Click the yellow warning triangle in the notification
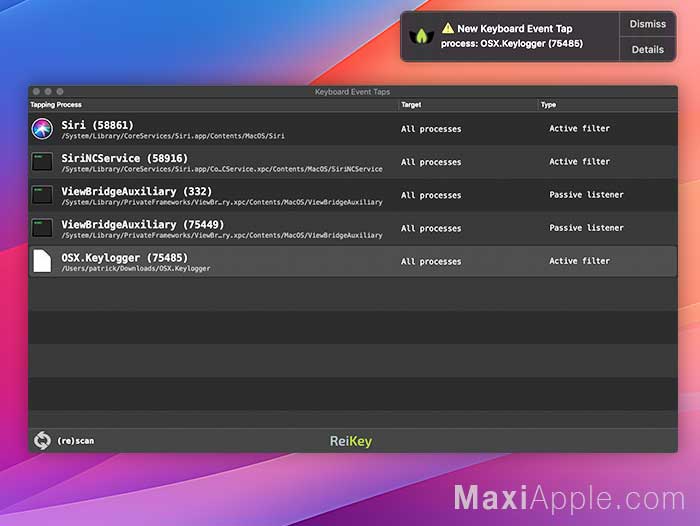The image size is (700, 526). (448, 28)
